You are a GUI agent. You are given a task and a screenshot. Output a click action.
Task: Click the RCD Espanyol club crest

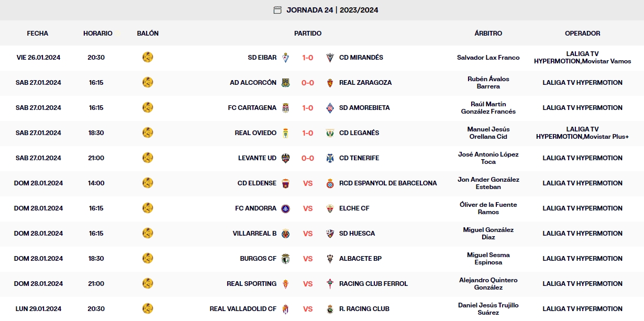(x=330, y=183)
